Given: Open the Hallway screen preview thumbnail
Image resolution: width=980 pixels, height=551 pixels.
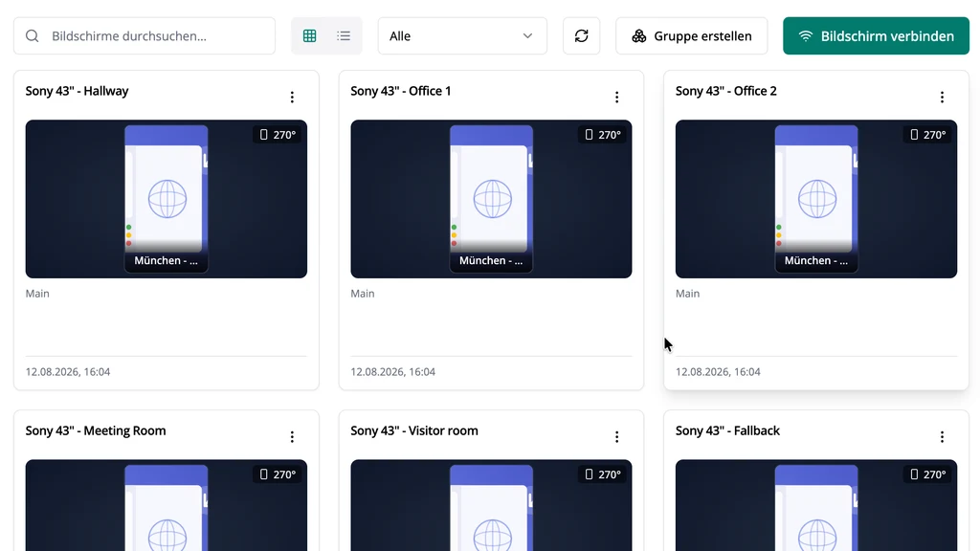Looking at the screenshot, I should click(x=167, y=199).
